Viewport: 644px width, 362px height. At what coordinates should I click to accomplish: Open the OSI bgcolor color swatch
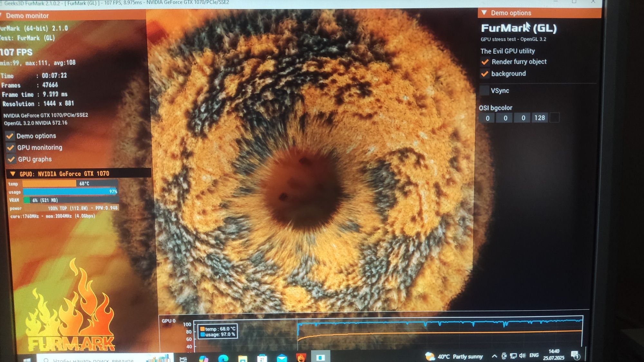click(554, 117)
